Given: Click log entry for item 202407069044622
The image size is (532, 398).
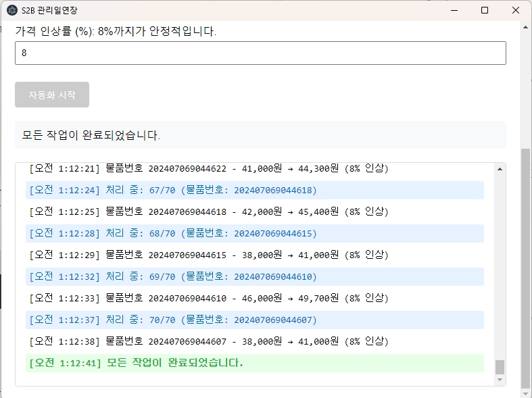Looking at the screenshot, I should click(209, 169).
